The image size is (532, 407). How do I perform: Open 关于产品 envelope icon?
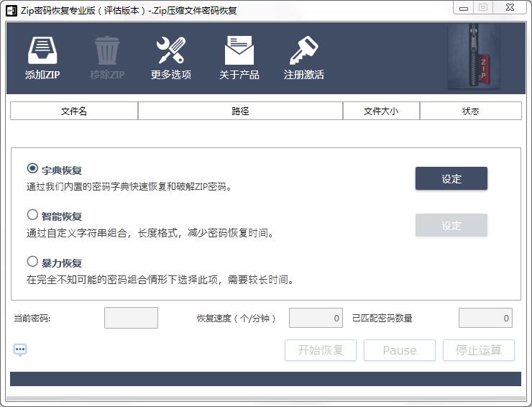(x=239, y=50)
